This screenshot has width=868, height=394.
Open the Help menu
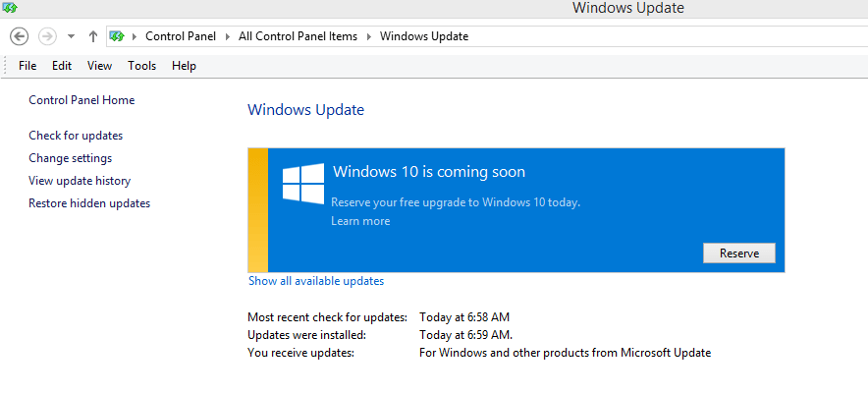[184, 66]
